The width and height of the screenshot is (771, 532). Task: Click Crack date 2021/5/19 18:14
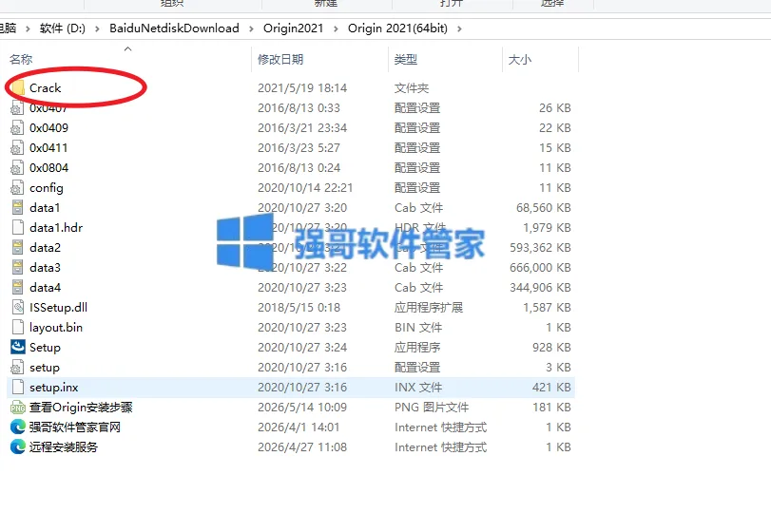(x=302, y=88)
